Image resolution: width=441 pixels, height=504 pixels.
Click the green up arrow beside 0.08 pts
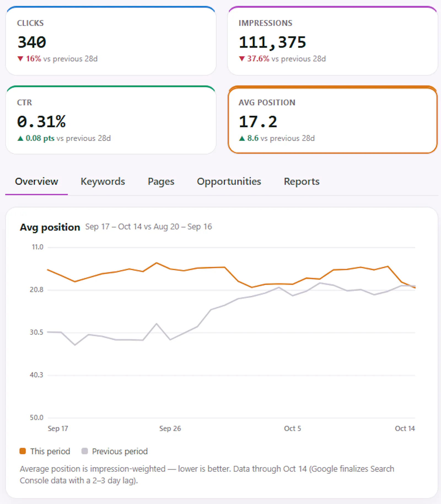[20, 138]
